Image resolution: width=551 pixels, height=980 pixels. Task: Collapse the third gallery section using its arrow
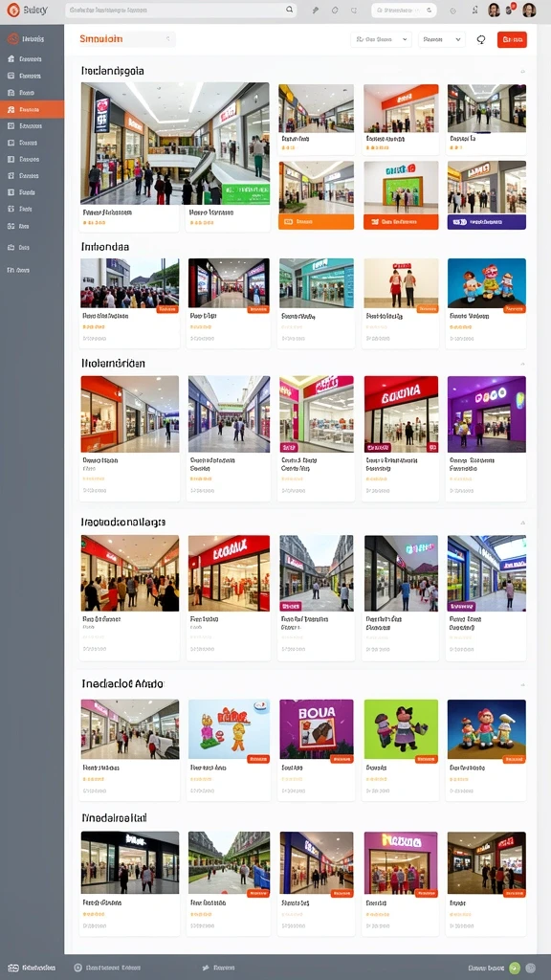(523, 364)
